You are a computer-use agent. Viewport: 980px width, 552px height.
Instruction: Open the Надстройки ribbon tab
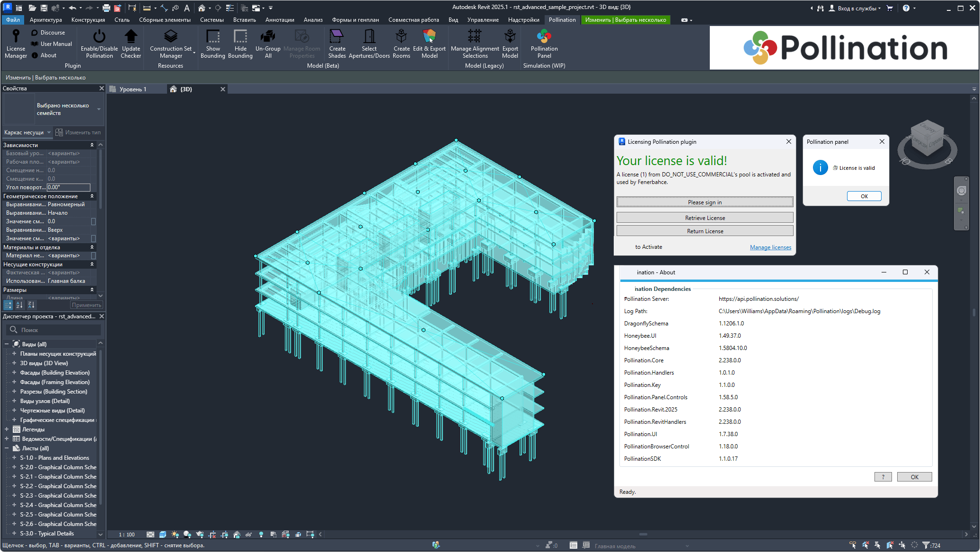click(x=523, y=20)
